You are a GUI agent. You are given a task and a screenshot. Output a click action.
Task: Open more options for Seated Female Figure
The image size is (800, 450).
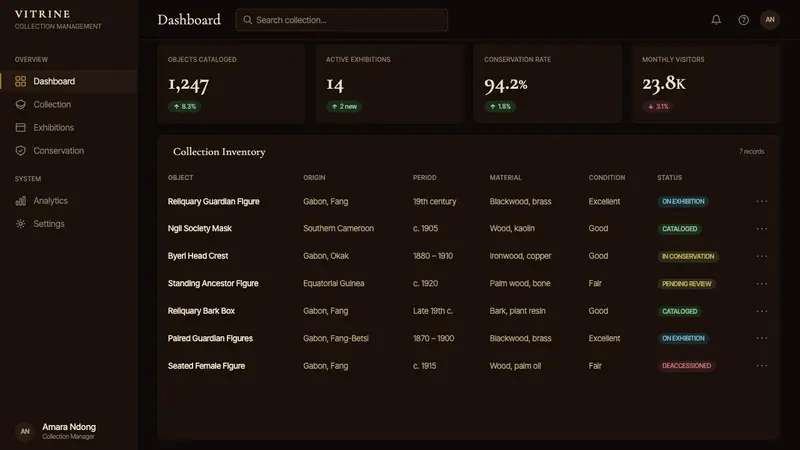point(761,366)
